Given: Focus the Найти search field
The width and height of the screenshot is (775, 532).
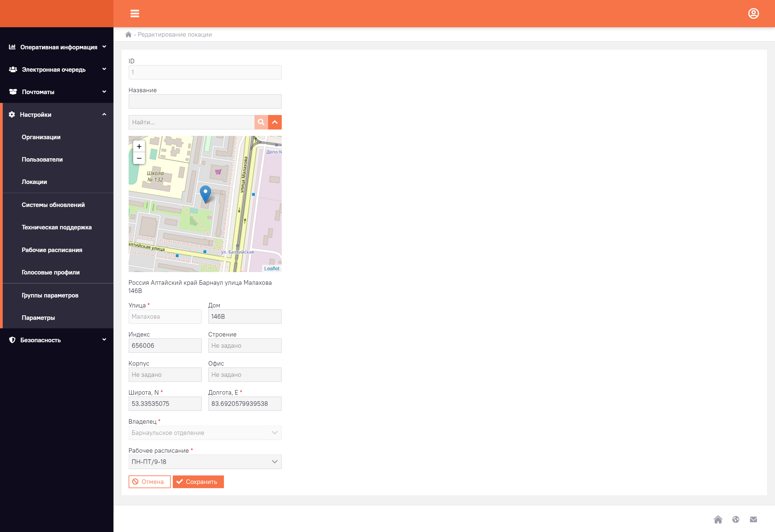Looking at the screenshot, I should (192, 122).
